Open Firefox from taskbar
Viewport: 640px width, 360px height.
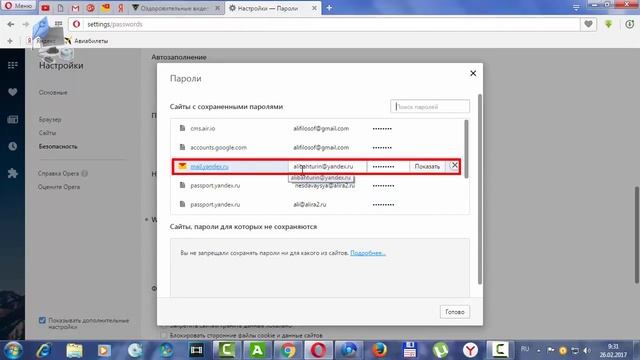click(379, 350)
